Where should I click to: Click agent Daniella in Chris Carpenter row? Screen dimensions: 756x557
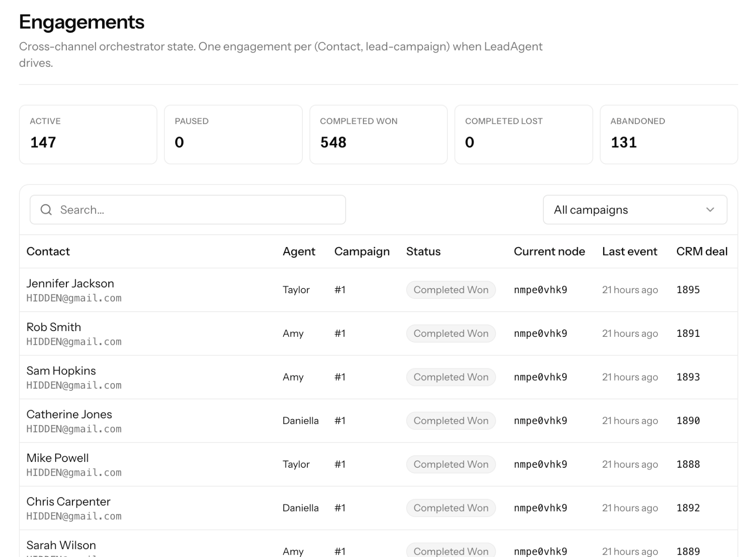coord(301,508)
